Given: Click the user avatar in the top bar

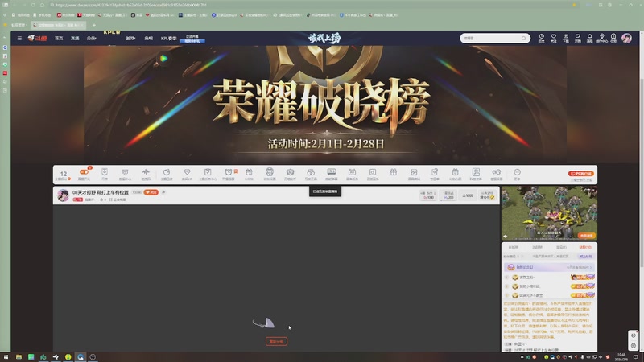Looking at the screenshot, I should 626,38.
